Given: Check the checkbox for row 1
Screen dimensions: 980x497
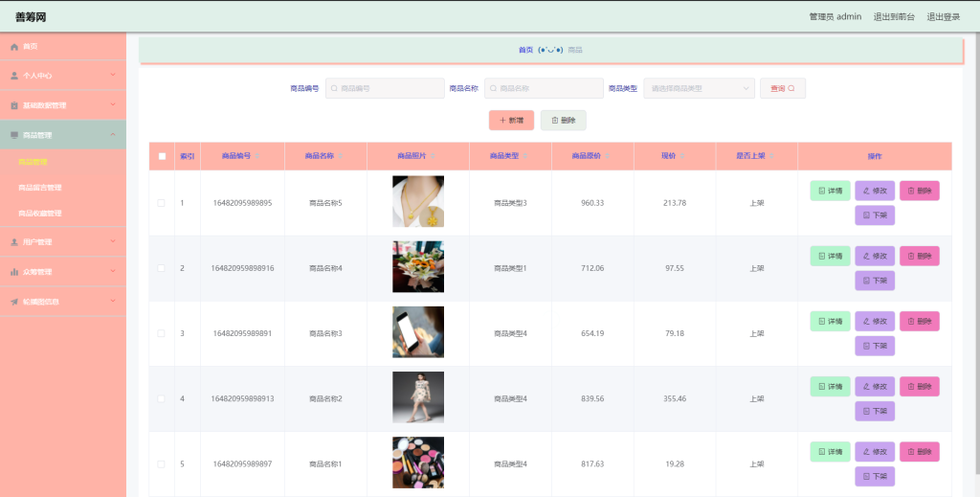Looking at the screenshot, I should tap(161, 203).
